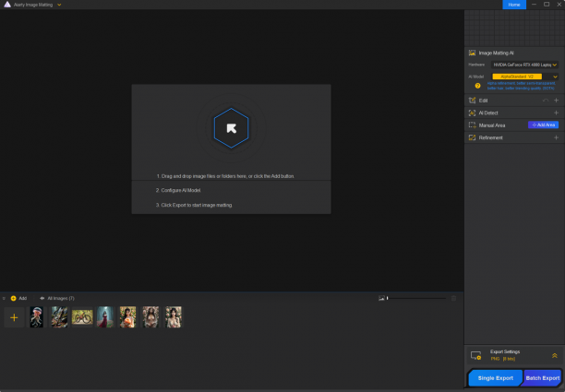Click the Export Settings label

pos(505,351)
